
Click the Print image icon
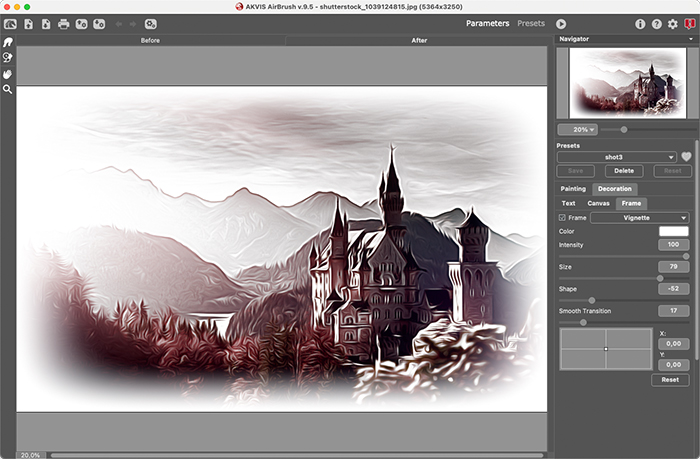(64, 23)
